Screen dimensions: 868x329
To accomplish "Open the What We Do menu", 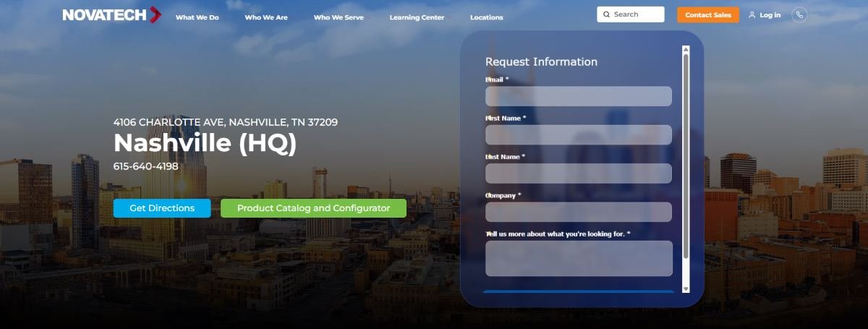I will point(197,17).
